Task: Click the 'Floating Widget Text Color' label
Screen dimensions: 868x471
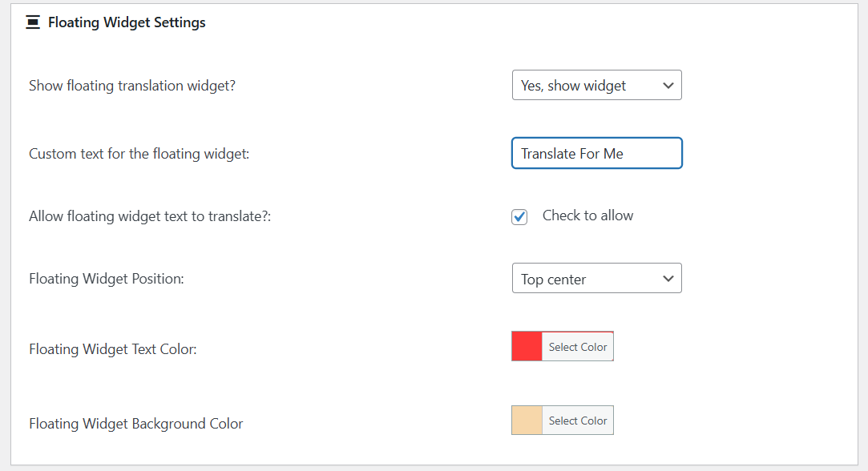Action: (x=113, y=349)
